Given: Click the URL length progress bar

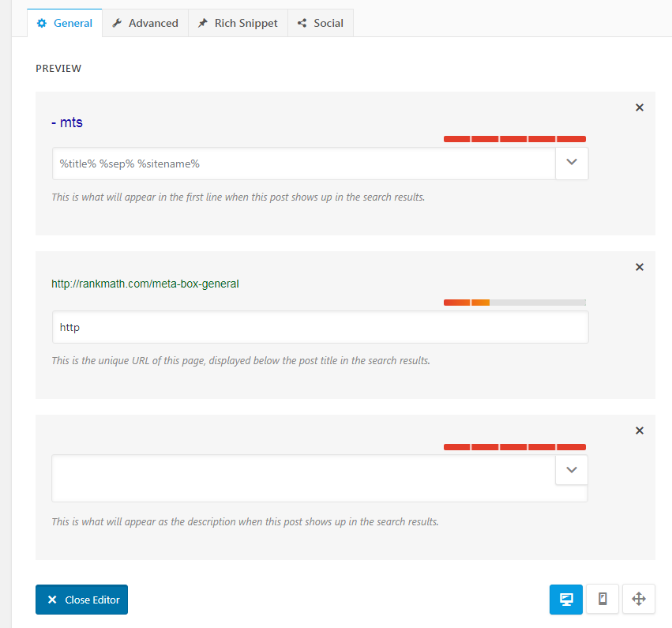Looking at the screenshot, I should click(515, 303).
